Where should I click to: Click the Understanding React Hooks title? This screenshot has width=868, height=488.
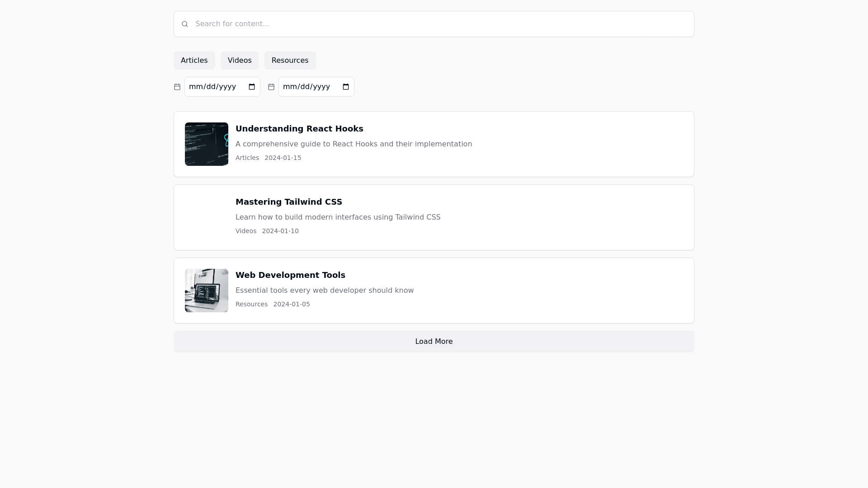click(299, 129)
